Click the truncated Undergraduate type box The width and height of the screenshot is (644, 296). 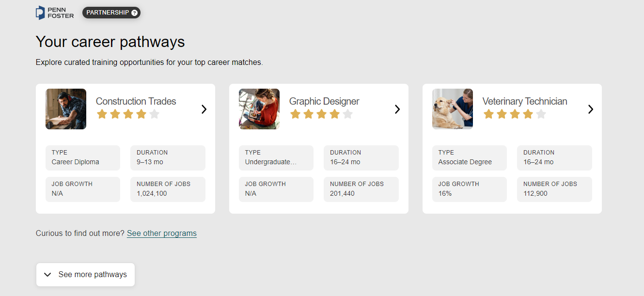(x=276, y=158)
